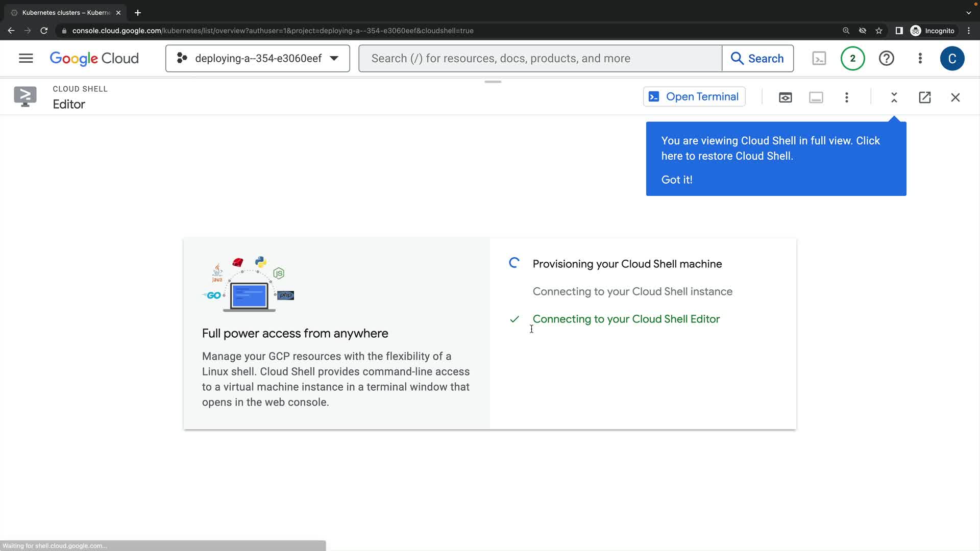The height and width of the screenshot is (551, 980).
Task: Activate Cloud Shell icon in top bar
Action: pyautogui.click(x=819, y=58)
